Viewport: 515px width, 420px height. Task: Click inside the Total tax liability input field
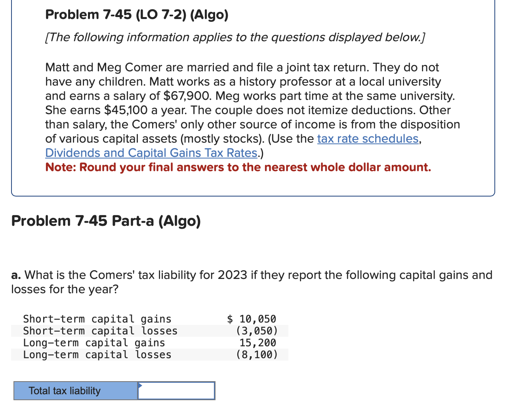(176, 391)
